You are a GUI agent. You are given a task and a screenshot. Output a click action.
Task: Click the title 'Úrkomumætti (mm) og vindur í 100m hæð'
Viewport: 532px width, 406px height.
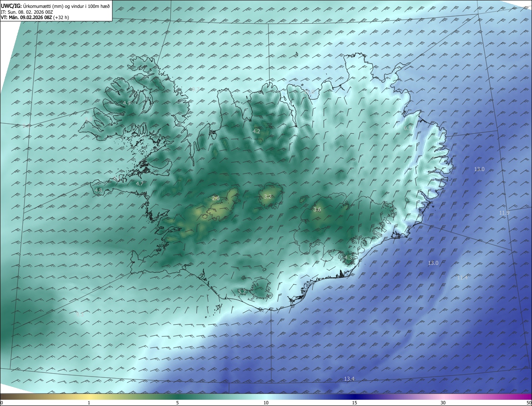pos(66,6)
